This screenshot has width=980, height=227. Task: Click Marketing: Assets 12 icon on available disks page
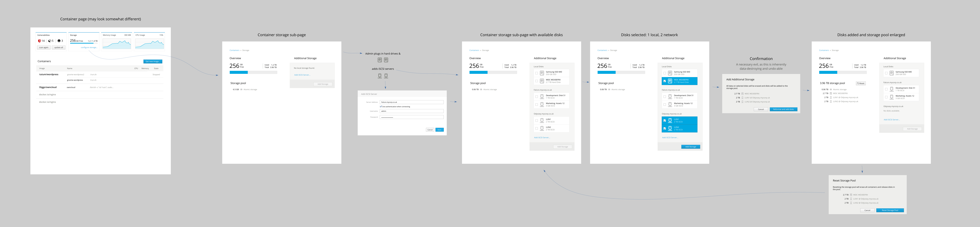[x=542, y=105]
